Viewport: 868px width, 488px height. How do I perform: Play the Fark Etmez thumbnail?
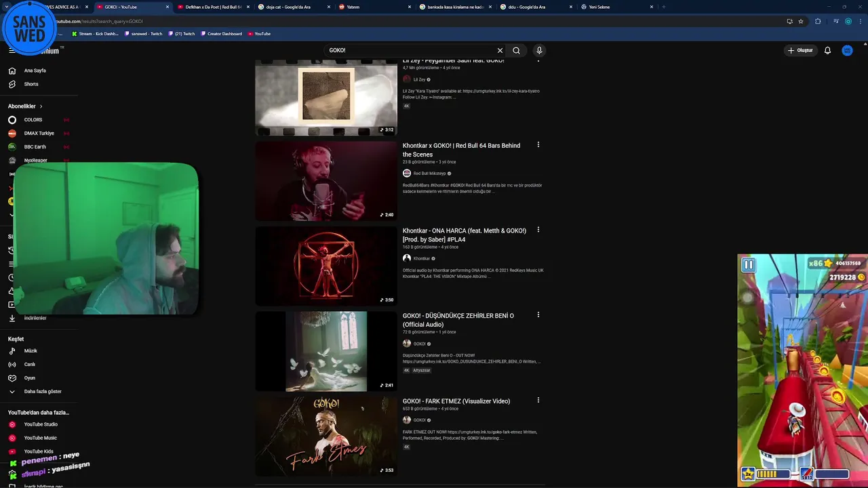pos(326,436)
